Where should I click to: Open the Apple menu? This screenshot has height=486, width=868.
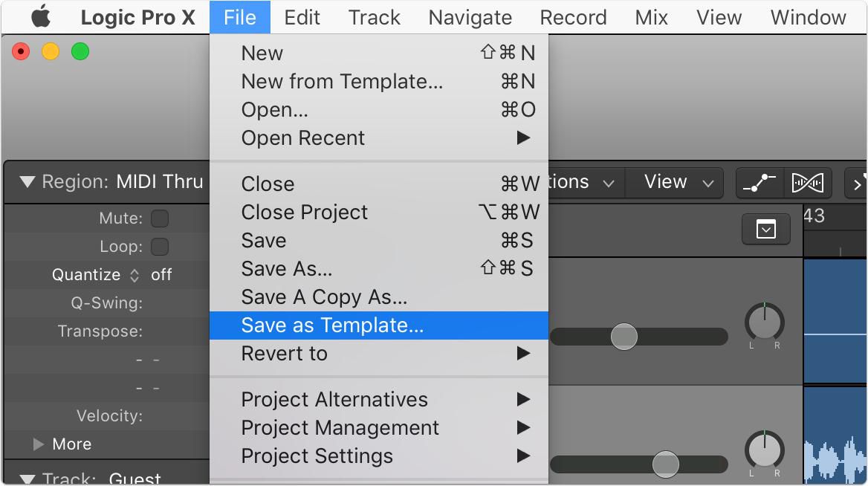tap(40, 17)
